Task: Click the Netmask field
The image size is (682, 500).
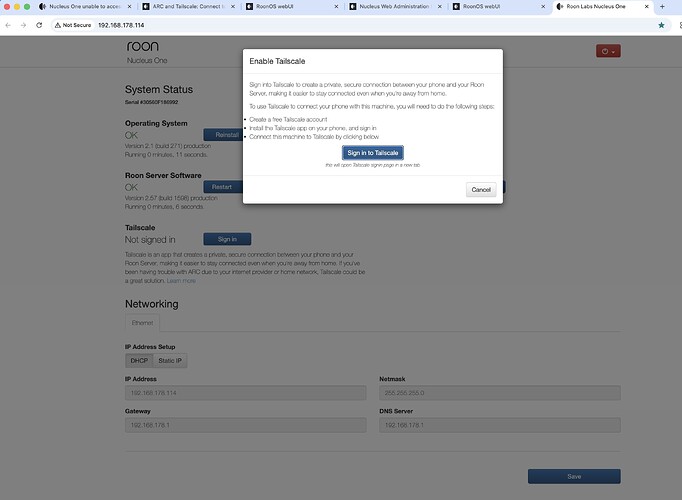Action: tap(500, 393)
